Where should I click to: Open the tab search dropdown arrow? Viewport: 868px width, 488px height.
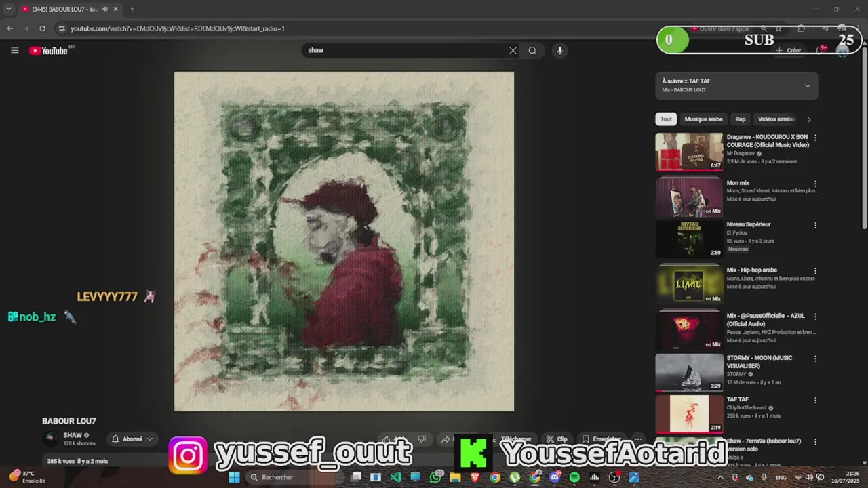[9, 9]
